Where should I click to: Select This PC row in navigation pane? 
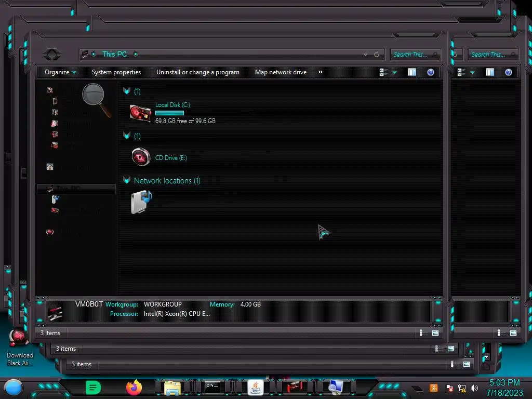pyautogui.click(x=76, y=189)
